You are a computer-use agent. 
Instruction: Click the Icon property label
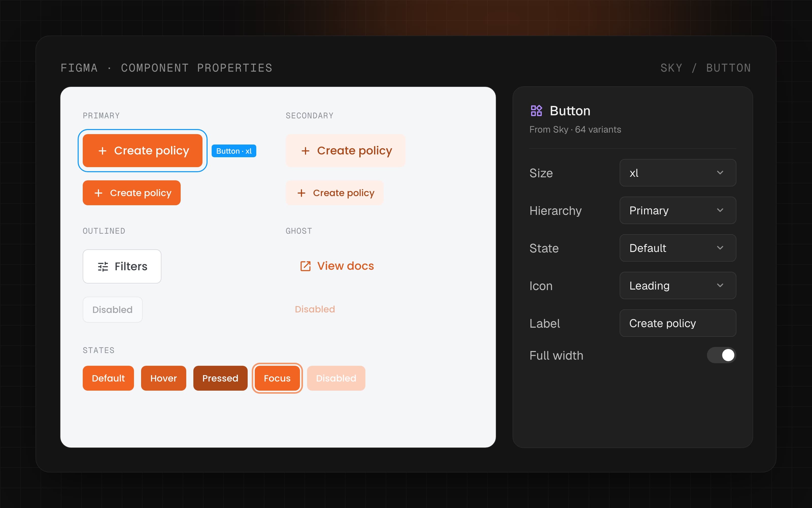click(x=541, y=286)
